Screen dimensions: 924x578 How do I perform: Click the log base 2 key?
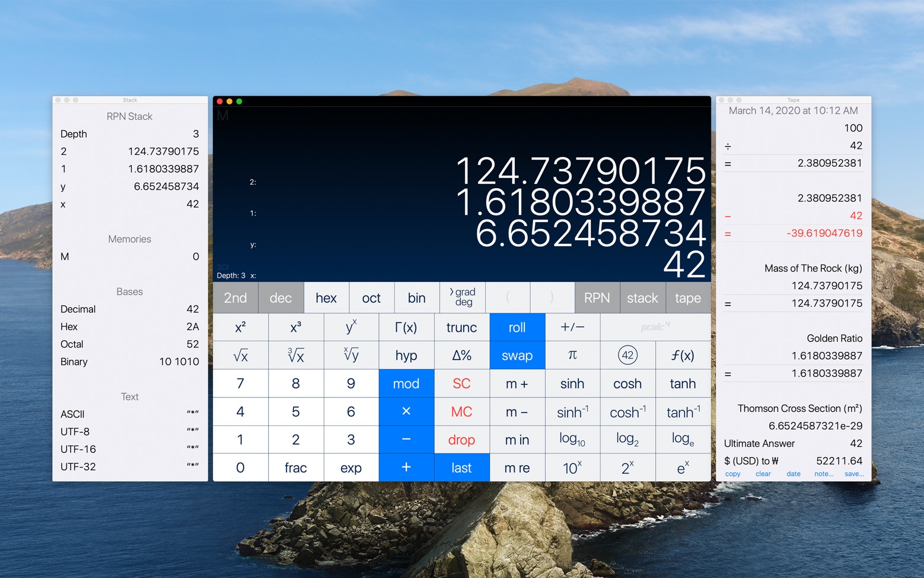(627, 440)
